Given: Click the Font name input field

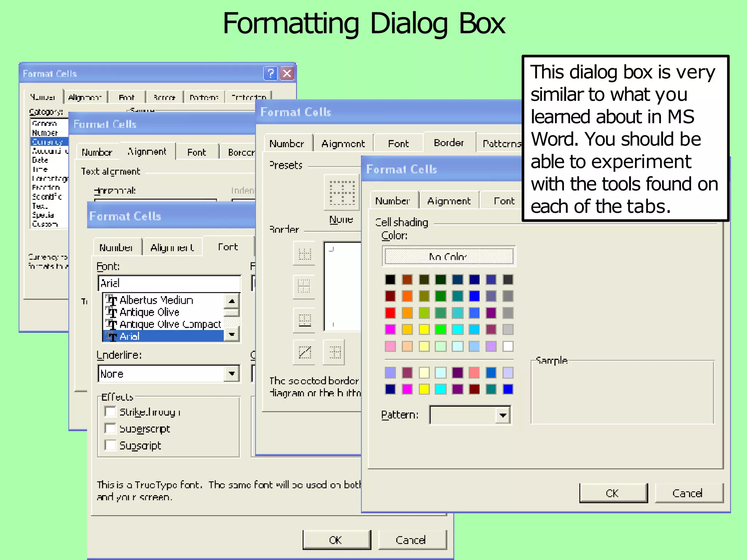Looking at the screenshot, I should point(169,283).
